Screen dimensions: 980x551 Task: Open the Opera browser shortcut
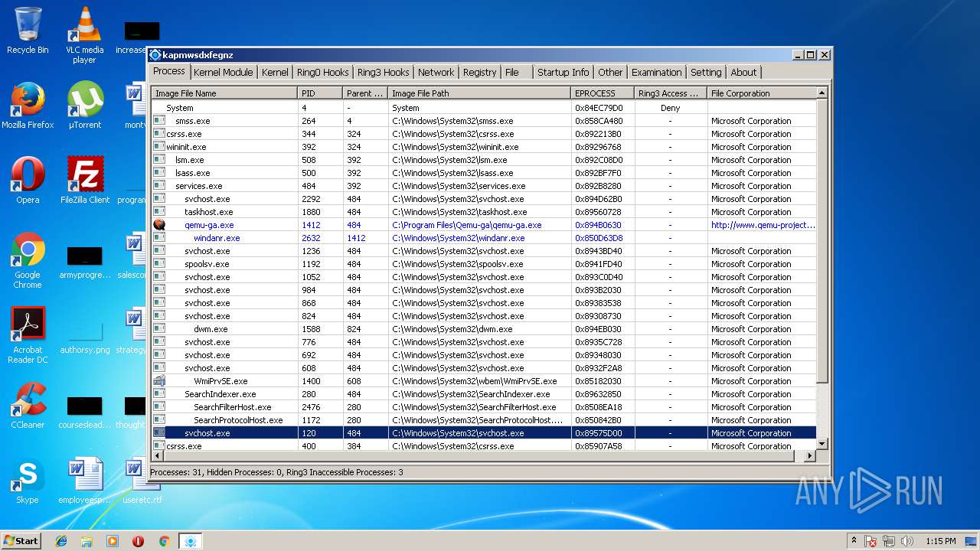[28, 181]
